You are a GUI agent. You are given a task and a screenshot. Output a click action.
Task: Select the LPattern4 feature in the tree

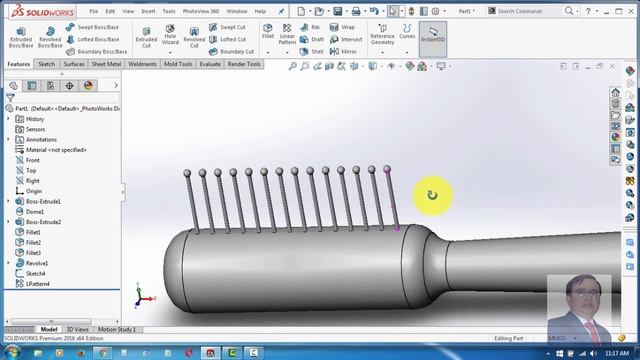pos(32,284)
